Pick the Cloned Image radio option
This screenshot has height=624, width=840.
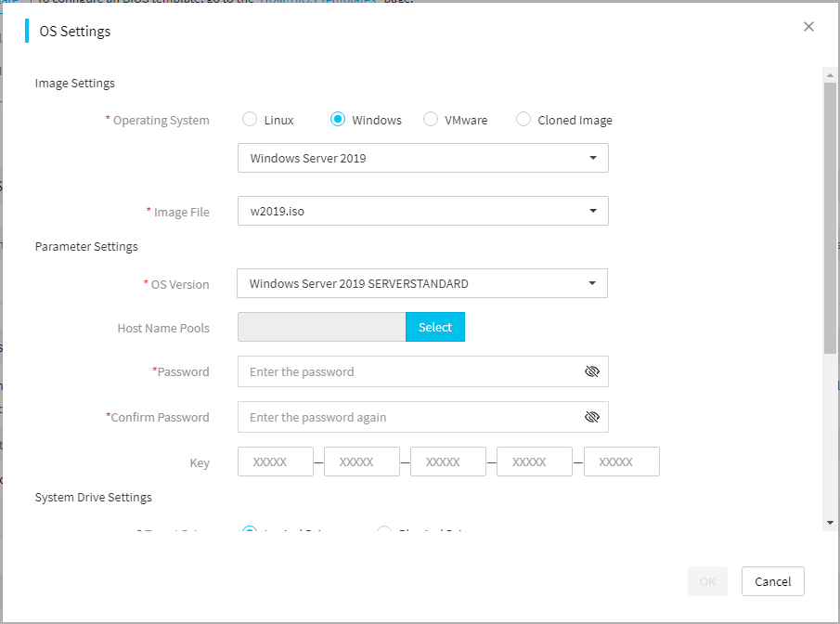[x=523, y=119]
